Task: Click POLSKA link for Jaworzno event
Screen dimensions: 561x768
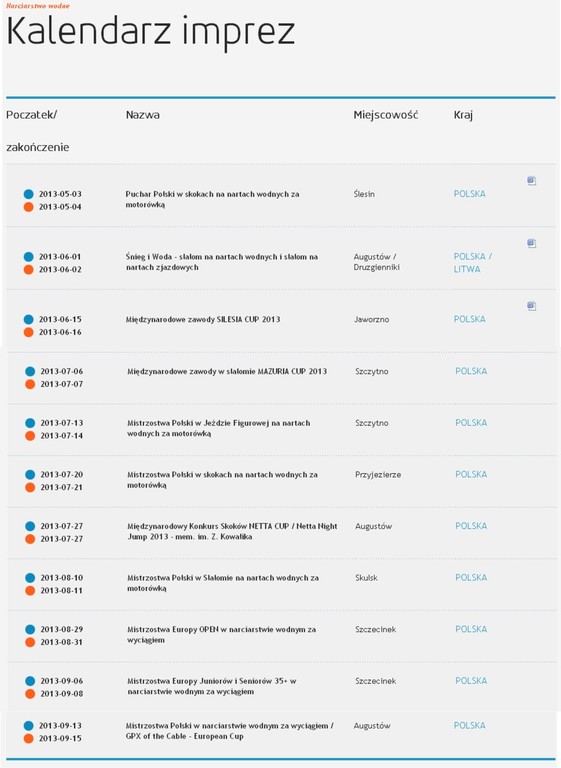Action: (469, 319)
